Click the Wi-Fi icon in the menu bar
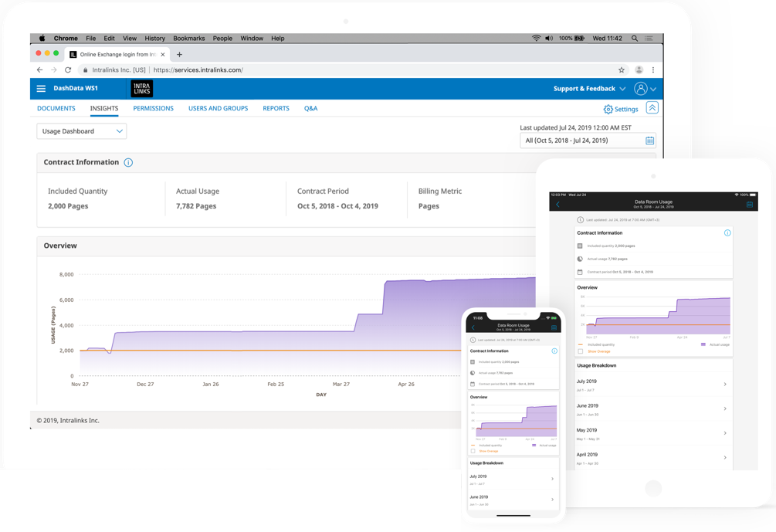 tap(536, 38)
